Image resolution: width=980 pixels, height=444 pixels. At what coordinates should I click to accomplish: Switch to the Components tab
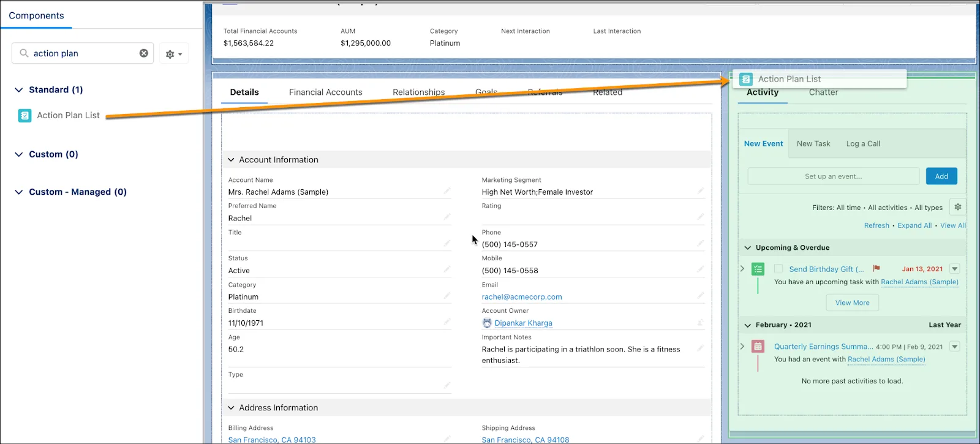[36, 15]
